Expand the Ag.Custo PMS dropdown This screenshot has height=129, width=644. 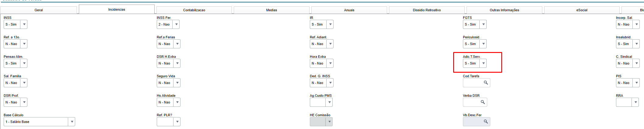pyautogui.click(x=329, y=102)
